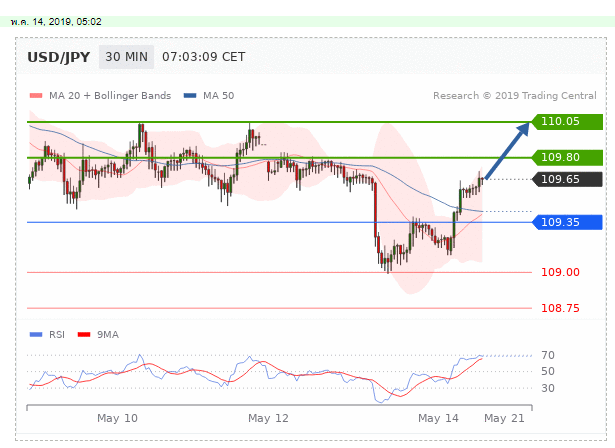Viewport: 615px width, 448px height.
Task: Click the RSI legend label
Action: point(57,335)
